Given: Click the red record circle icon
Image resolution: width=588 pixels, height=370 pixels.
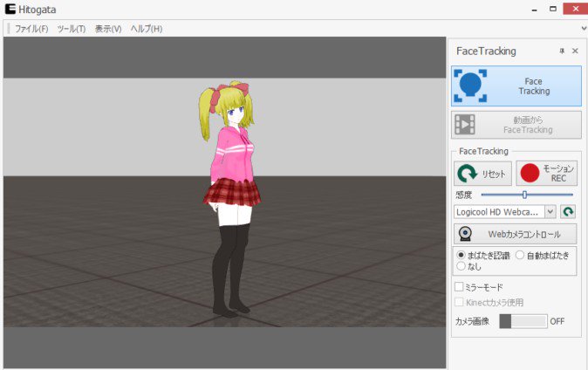Looking at the screenshot, I should (x=530, y=174).
